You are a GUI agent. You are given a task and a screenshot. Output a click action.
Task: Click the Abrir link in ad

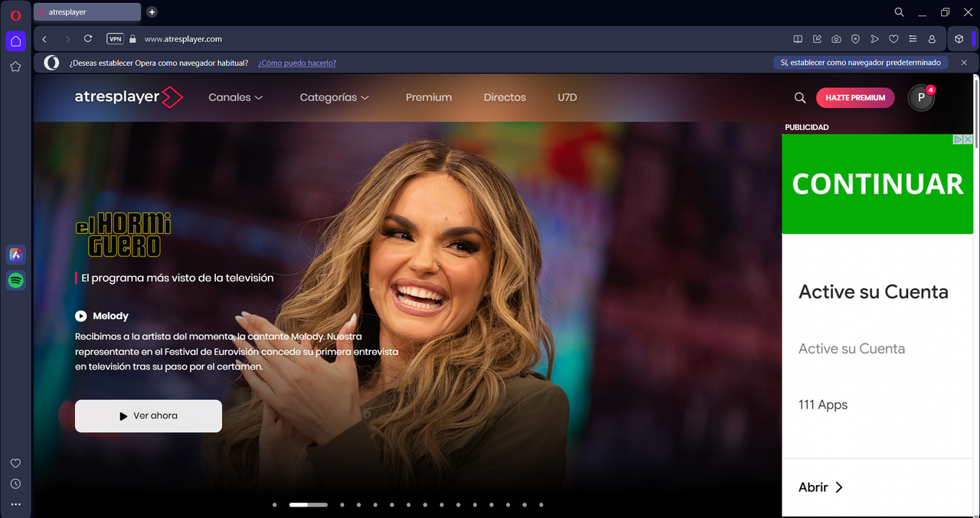pos(821,487)
